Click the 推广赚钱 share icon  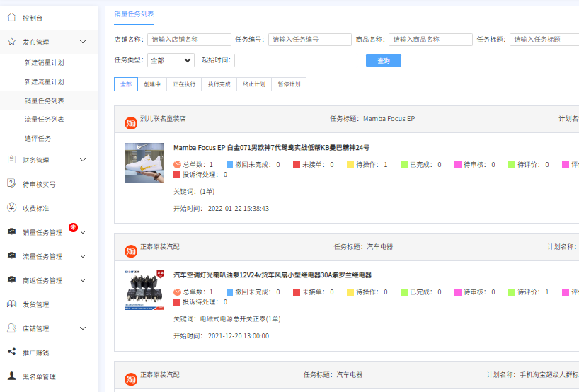coord(11,352)
